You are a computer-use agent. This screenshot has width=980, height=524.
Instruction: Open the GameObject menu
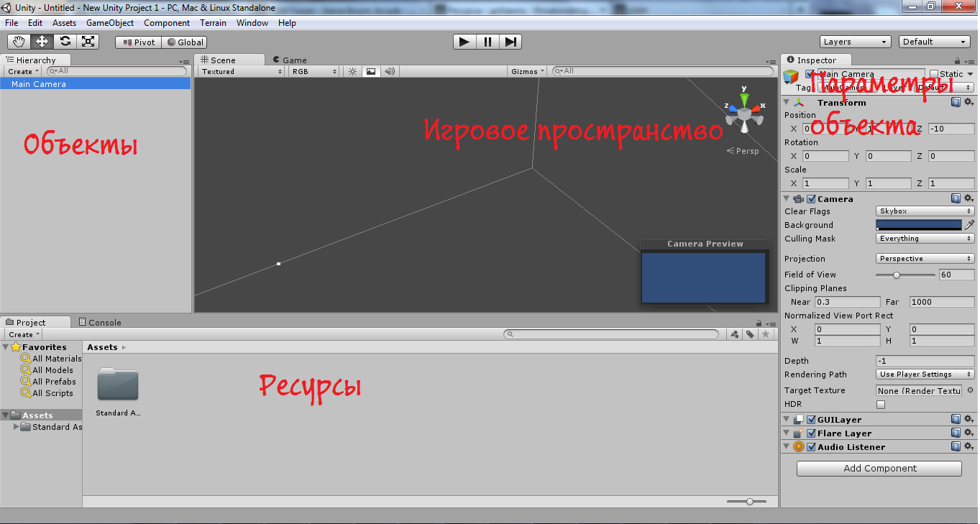tap(110, 23)
